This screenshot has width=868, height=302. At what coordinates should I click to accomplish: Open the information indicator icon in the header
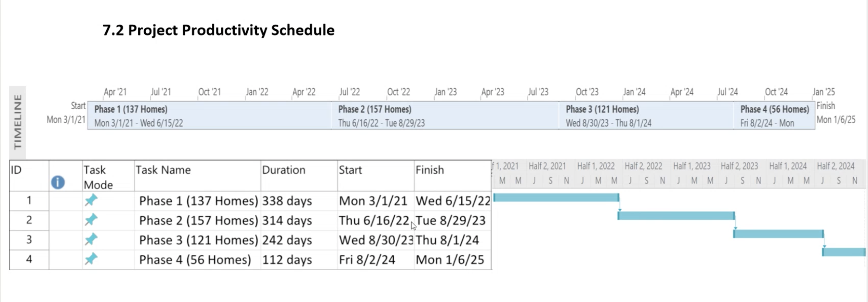tap(57, 182)
